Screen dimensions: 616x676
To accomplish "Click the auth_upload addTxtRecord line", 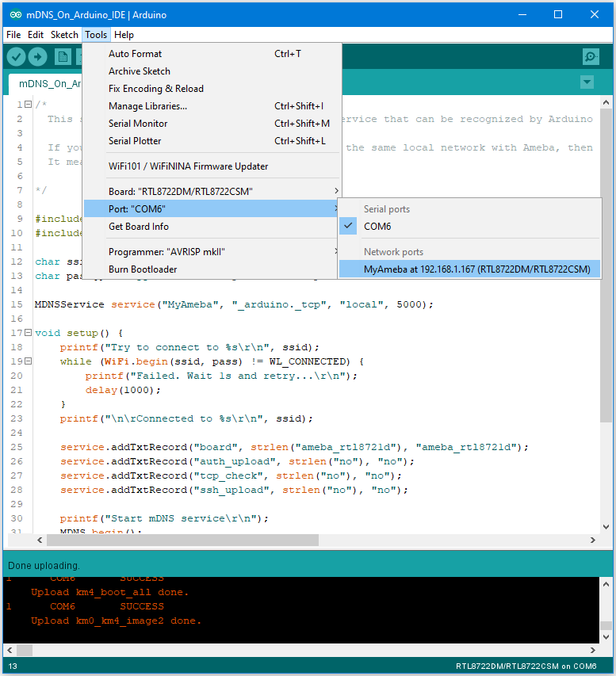I will coord(237,461).
